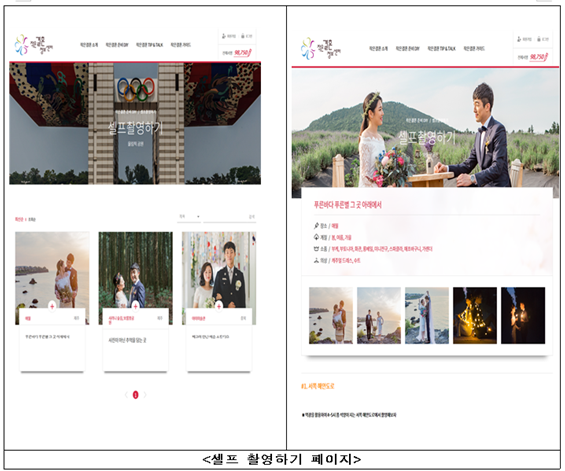Click the search input field next to the filter dropdown
This screenshot has height=471, width=565.
229,217
